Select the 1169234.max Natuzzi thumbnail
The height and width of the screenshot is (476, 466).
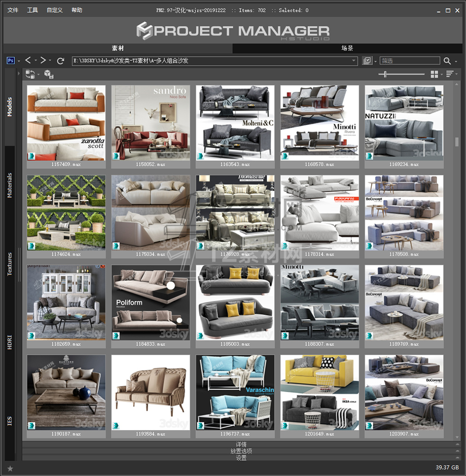[404, 123]
